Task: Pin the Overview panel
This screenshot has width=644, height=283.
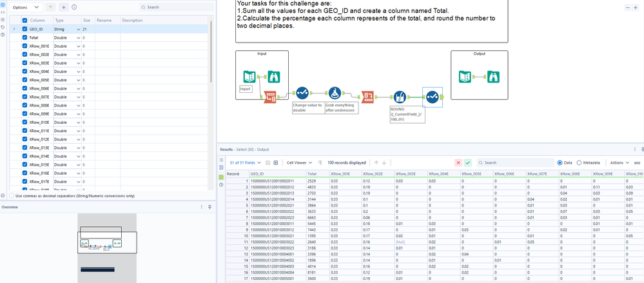Action: coord(210,207)
